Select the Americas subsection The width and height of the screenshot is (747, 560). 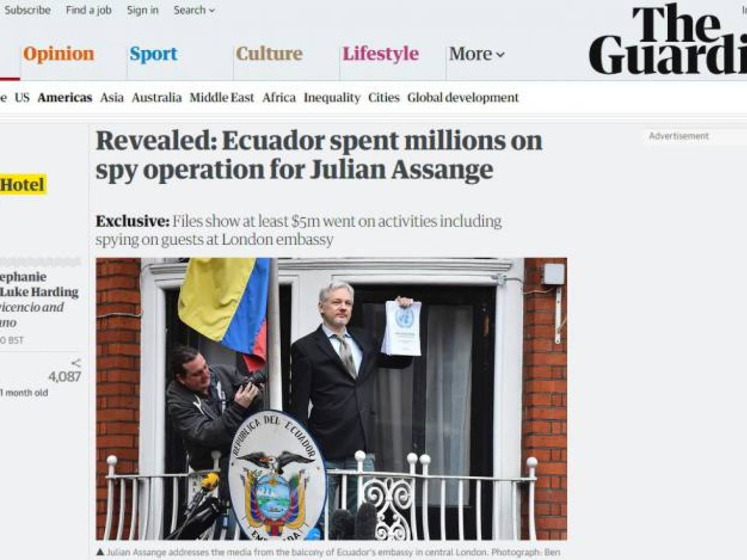pos(65,97)
